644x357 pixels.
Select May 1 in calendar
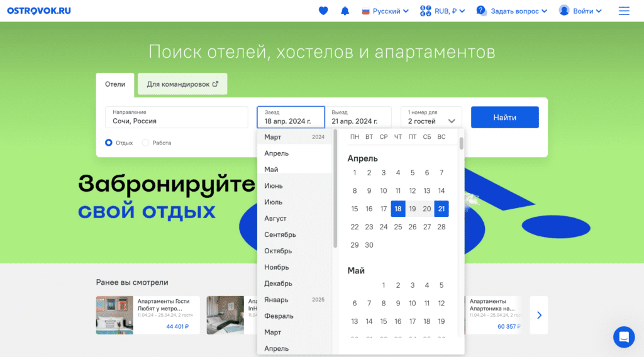click(384, 285)
